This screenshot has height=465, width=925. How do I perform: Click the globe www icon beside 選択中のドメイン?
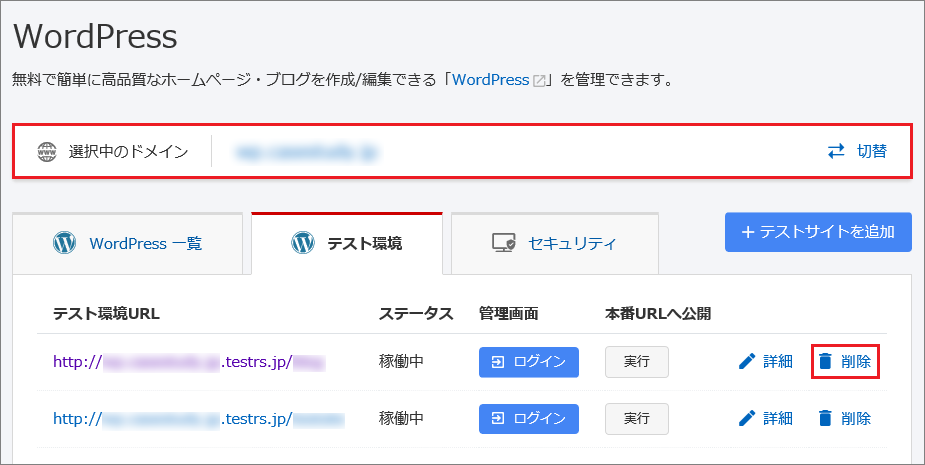pyautogui.click(x=47, y=152)
